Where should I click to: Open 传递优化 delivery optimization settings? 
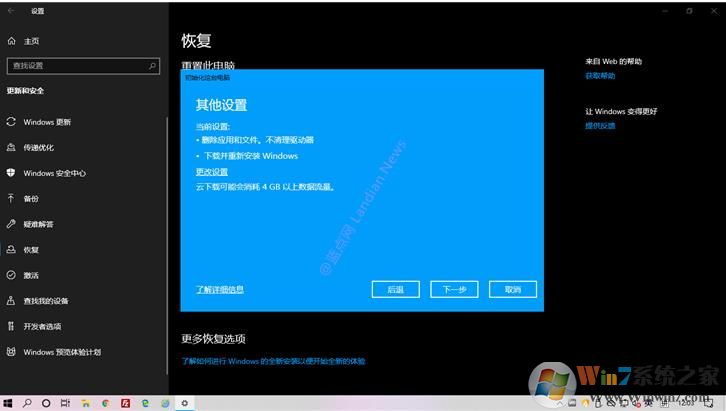[30, 148]
